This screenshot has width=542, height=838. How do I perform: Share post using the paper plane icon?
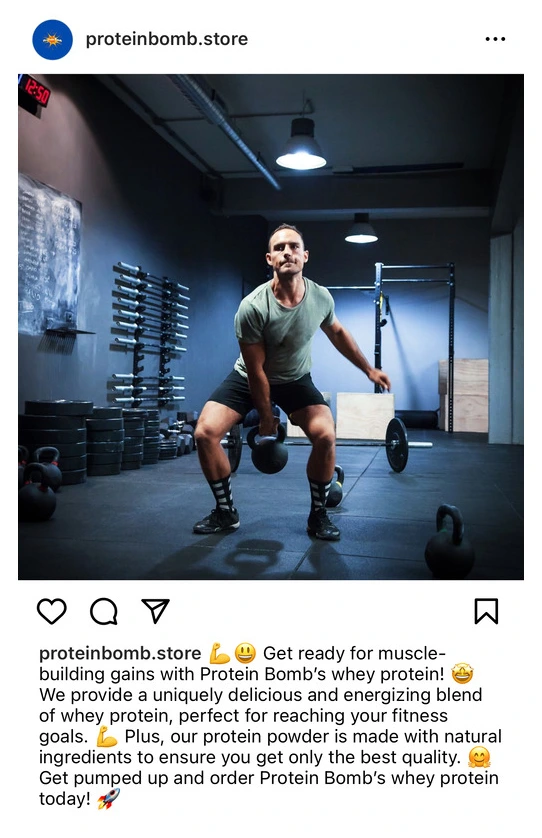point(155,610)
